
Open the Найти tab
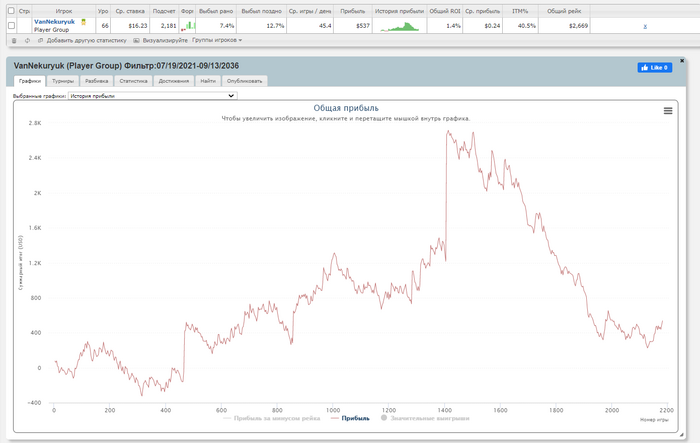tap(208, 81)
